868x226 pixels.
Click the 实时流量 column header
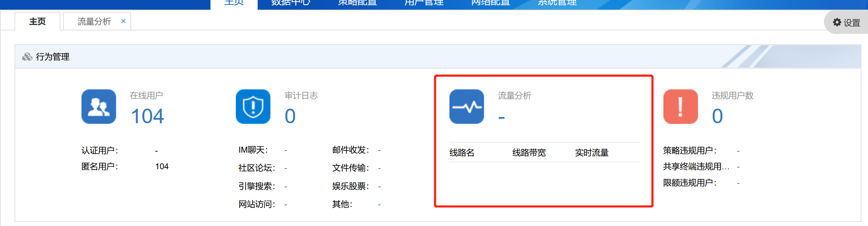(592, 153)
